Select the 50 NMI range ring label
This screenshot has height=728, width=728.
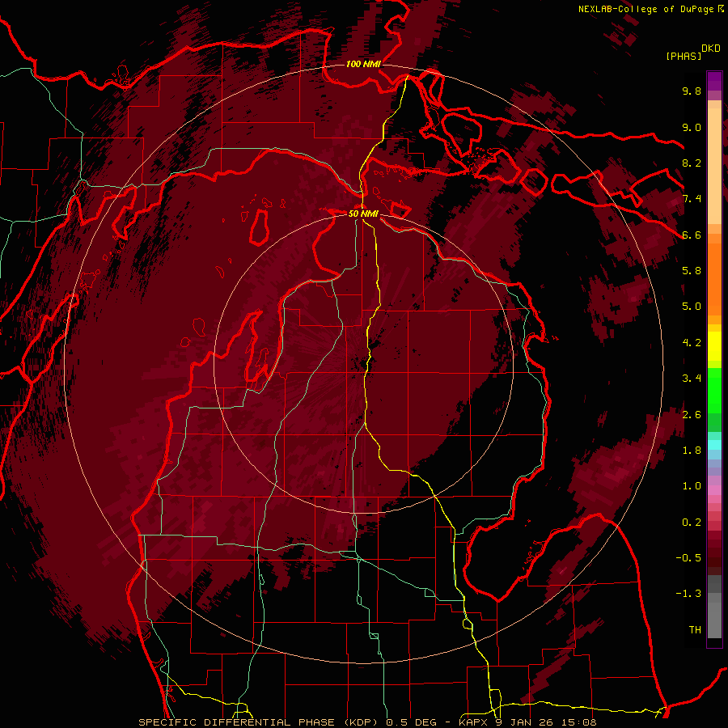(x=363, y=214)
